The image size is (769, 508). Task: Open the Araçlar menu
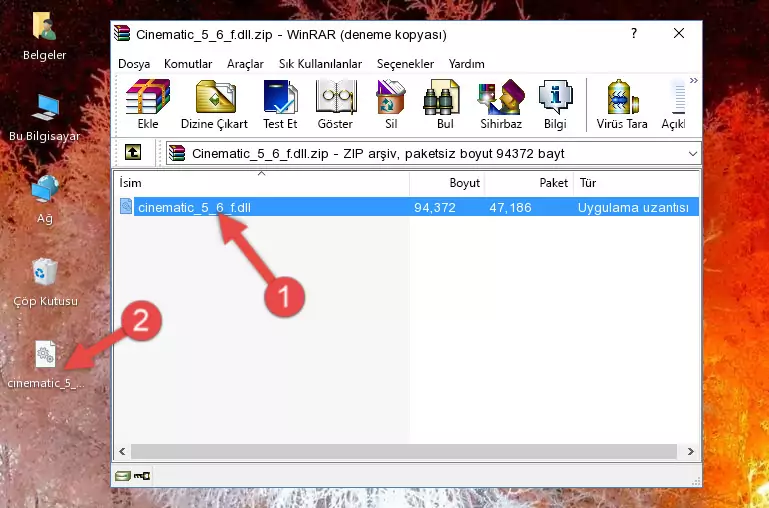tap(245, 64)
